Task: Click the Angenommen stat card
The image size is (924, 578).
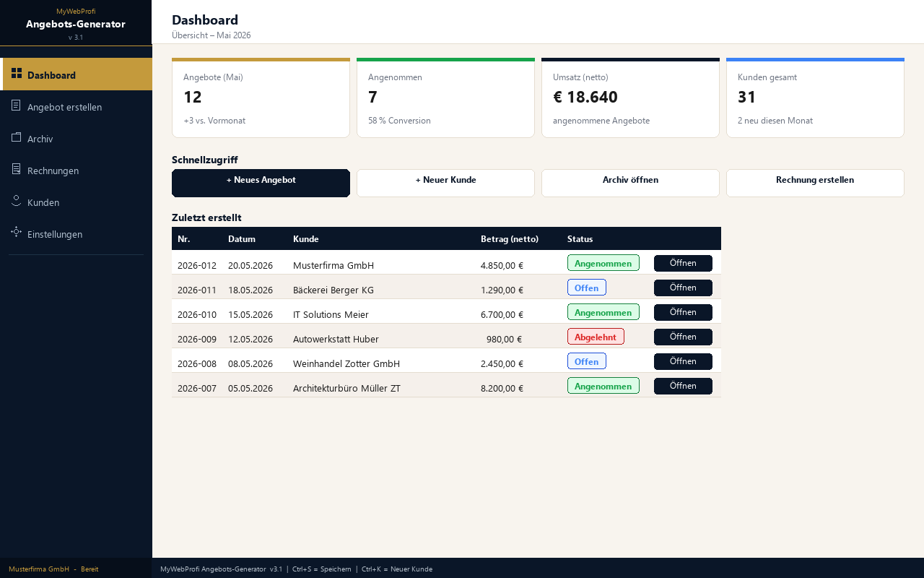Action: [445, 98]
